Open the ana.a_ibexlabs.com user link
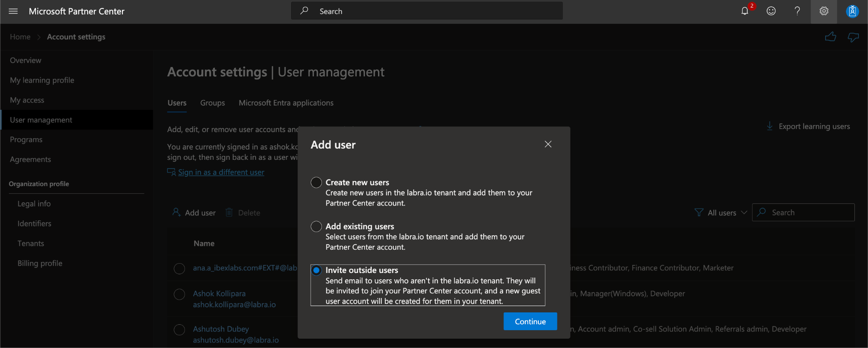 (x=245, y=268)
